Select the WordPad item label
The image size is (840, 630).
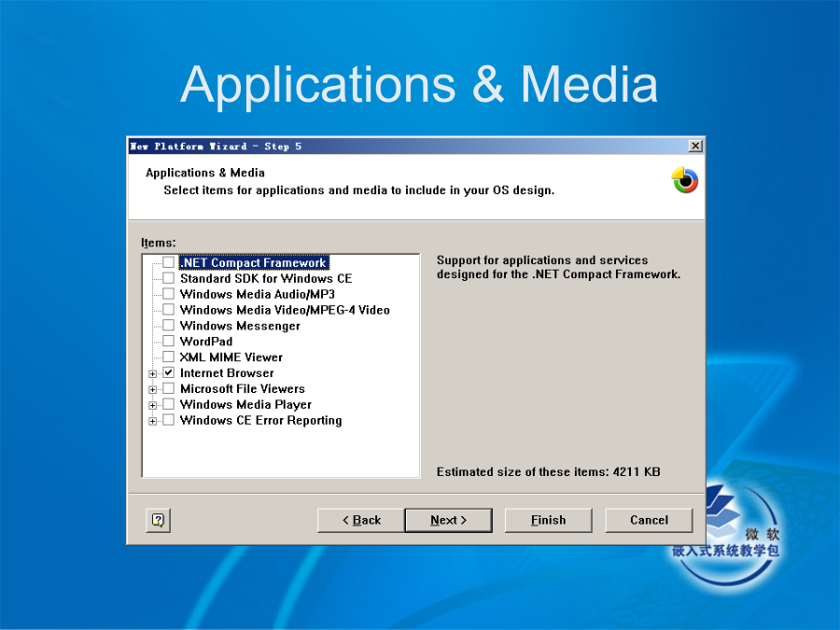[206, 342]
